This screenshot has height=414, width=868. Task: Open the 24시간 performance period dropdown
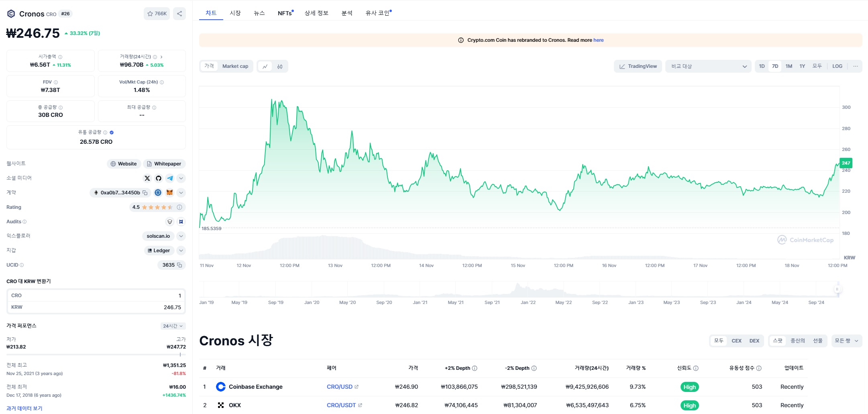[x=173, y=326]
